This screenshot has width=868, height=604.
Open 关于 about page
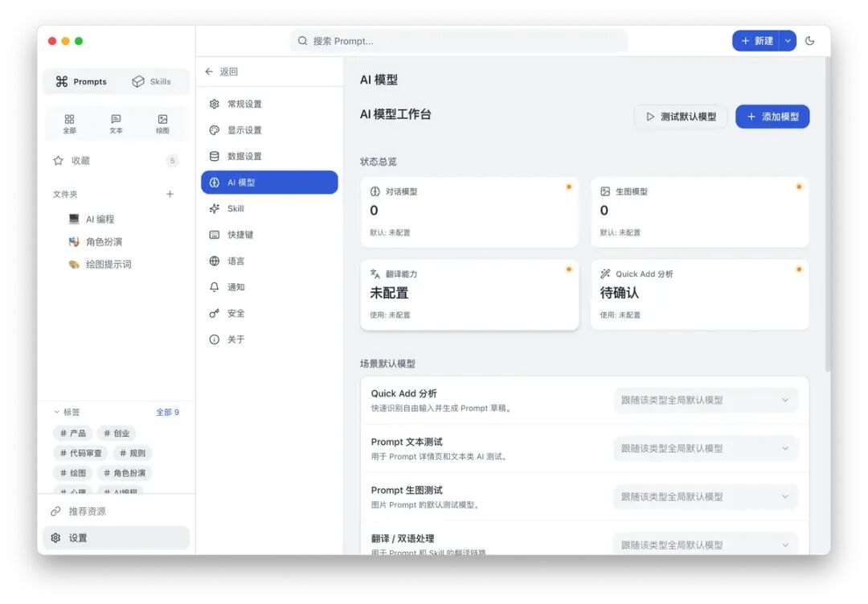(x=269, y=339)
